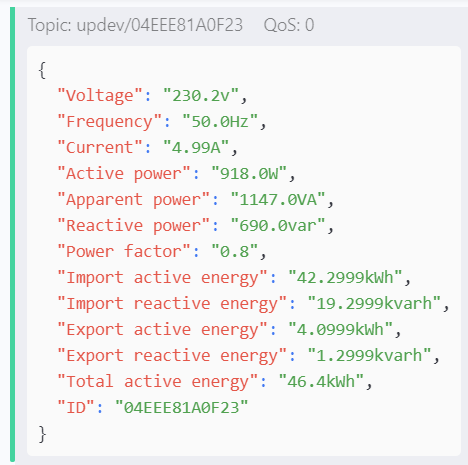
Task: Click the "19.2999kvarh" value
Action: pyautogui.click(x=374, y=304)
